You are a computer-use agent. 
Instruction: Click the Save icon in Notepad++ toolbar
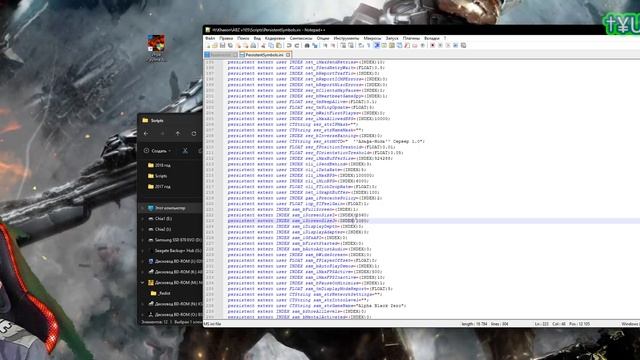coord(222,45)
